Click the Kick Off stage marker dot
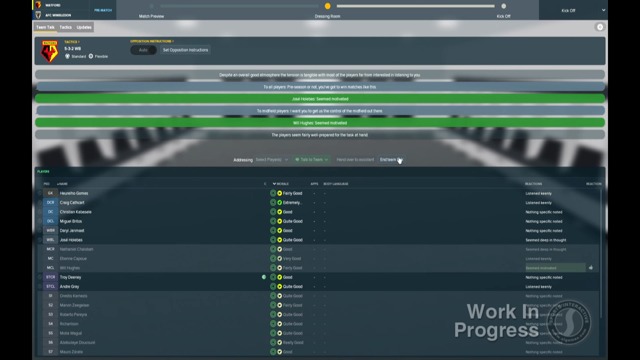Image resolution: width=640 pixels, height=360 pixels. 504,6
